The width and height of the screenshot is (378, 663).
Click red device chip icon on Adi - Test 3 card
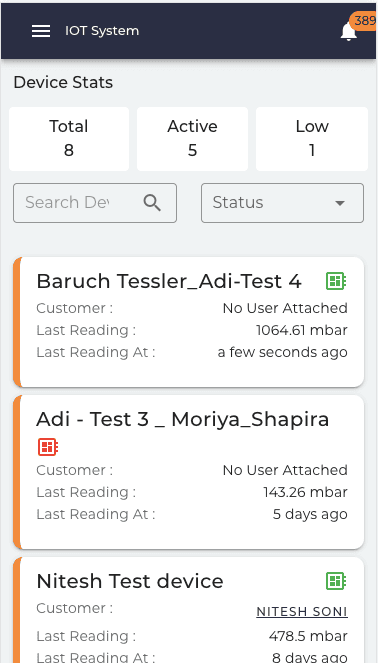click(x=47, y=447)
